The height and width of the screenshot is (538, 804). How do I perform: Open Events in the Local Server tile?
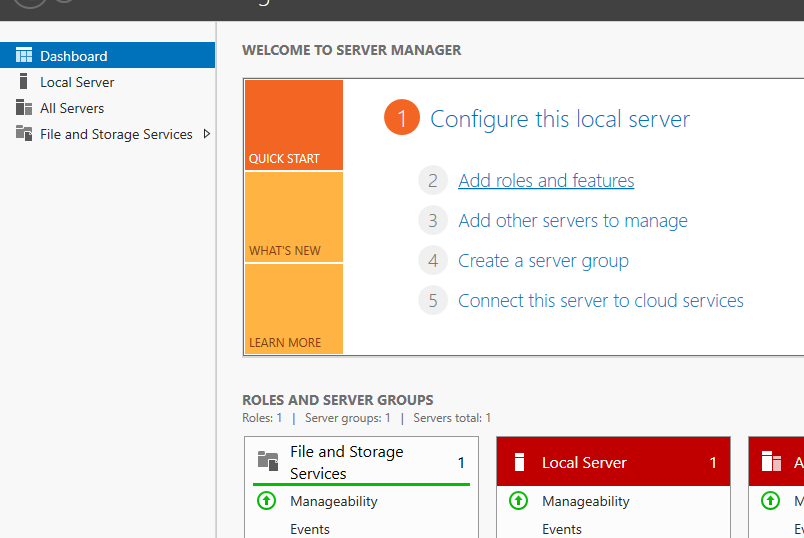click(x=561, y=529)
